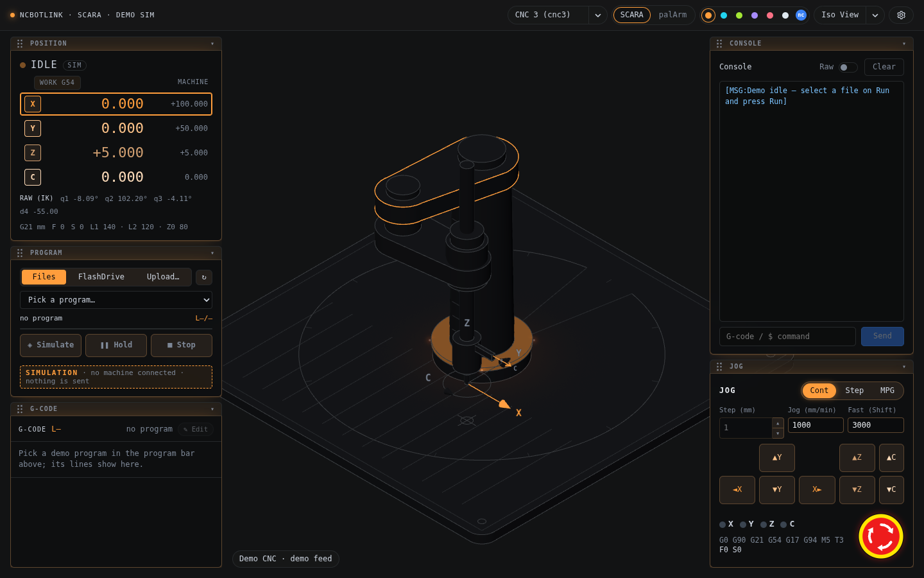Jog C axis down arrow
Screen dimensions: 924x578
point(891,490)
